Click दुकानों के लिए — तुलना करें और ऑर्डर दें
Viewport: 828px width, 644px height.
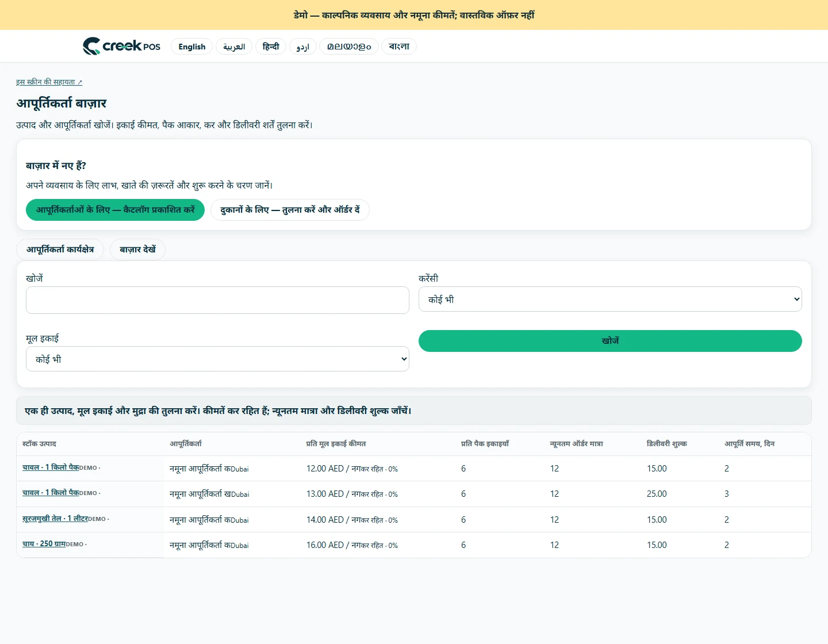click(x=290, y=210)
